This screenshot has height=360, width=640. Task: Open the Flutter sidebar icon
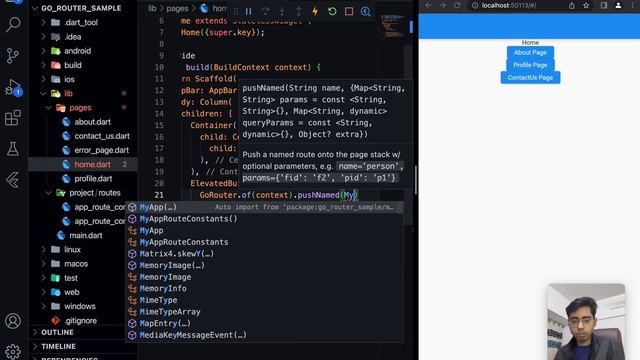(13, 180)
